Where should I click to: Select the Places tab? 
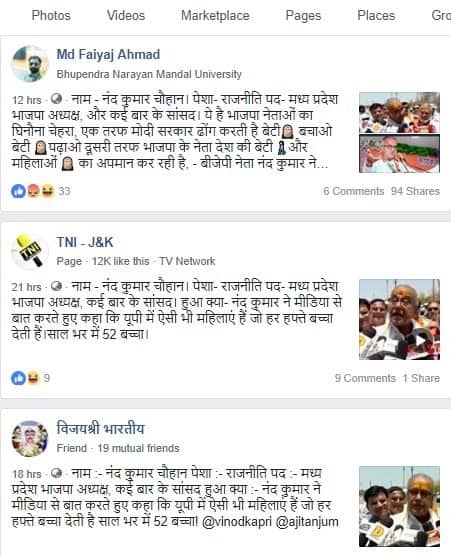point(376,16)
